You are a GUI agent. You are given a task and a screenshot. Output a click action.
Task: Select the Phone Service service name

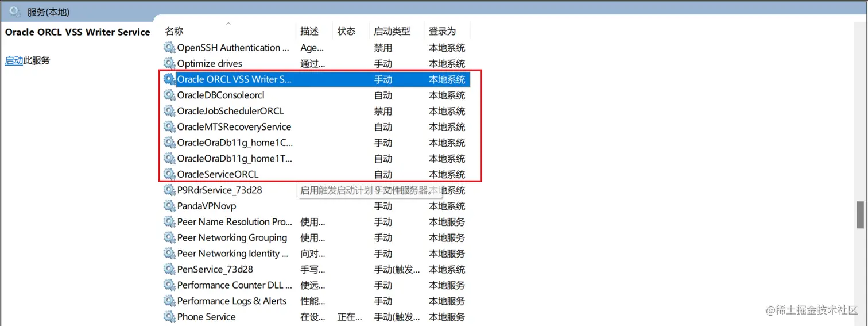click(x=206, y=316)
